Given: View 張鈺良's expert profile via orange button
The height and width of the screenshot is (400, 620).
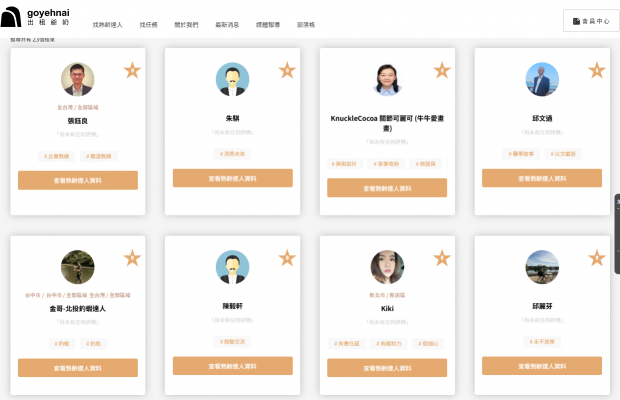Looking at the screenshot, I should pos(78,180).
